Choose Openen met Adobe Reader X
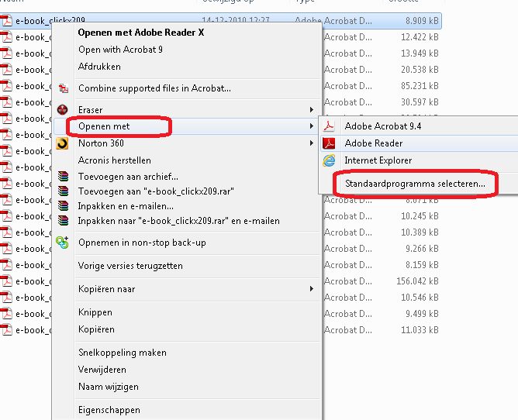Viewport: 518px width, 420px height. click(x=141, y=33)
